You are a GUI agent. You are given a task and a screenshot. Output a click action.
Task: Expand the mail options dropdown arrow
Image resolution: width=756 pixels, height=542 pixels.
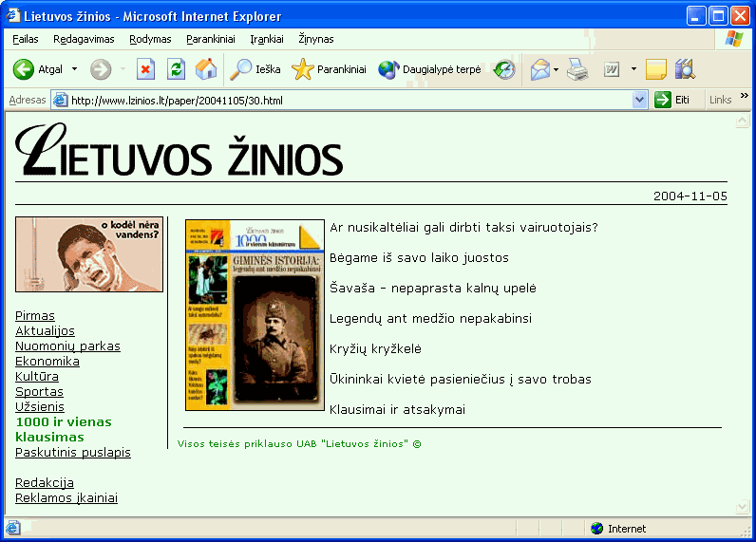tap(556, 70)
